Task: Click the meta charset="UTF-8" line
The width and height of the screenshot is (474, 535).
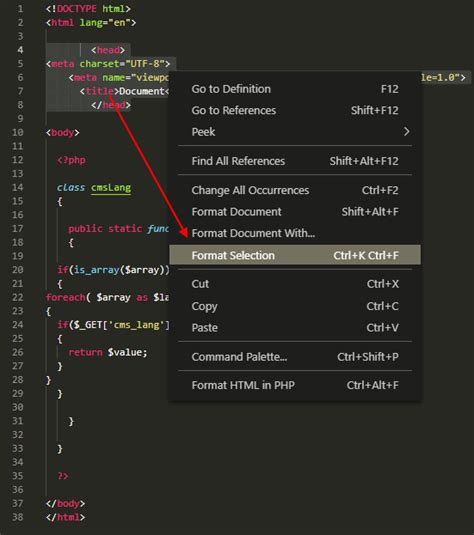Action: point(108,64)
